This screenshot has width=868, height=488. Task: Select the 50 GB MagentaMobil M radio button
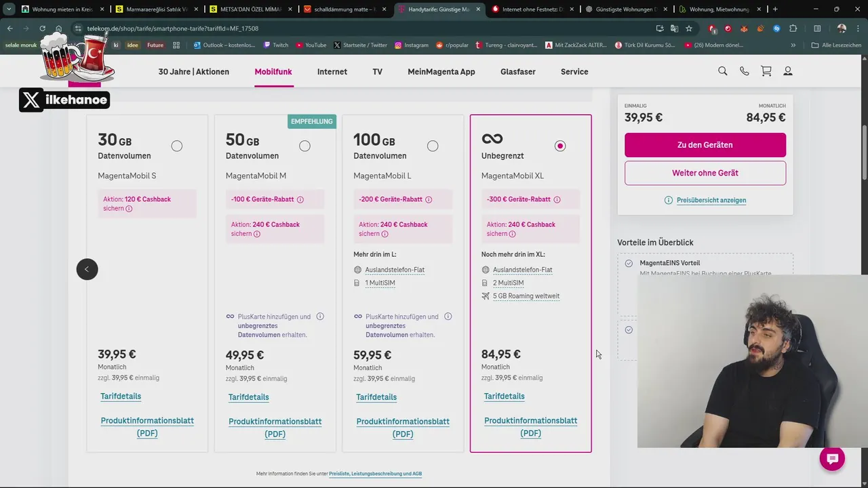pyautogui.click(x=304, y=146)
